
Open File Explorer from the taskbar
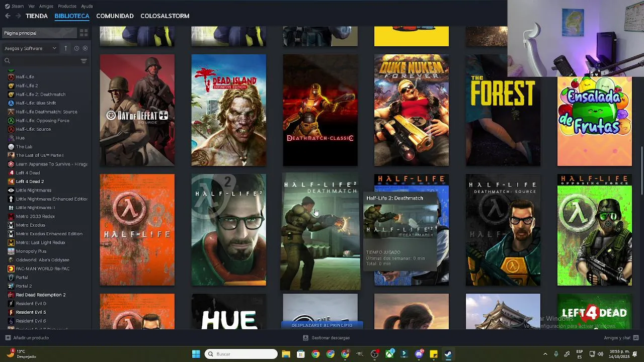coord(286,354)
